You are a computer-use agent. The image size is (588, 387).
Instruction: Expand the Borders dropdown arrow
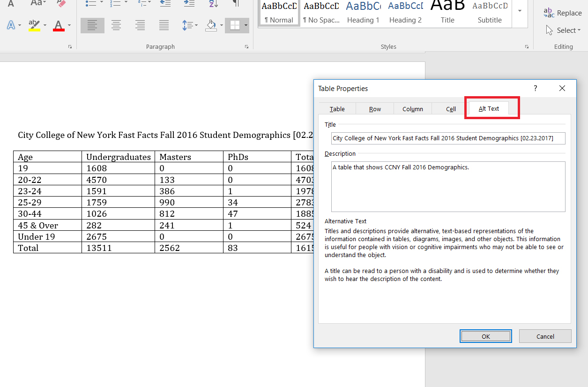246,25
